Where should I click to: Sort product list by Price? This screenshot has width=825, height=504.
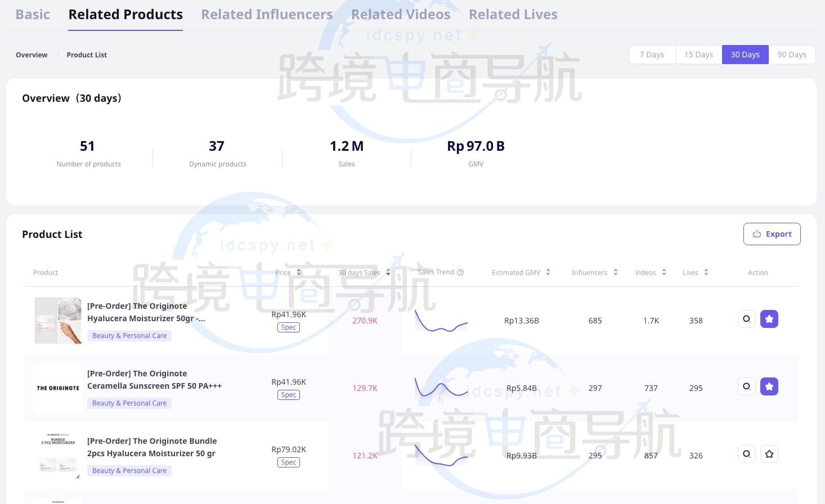(x=299, y=272)
